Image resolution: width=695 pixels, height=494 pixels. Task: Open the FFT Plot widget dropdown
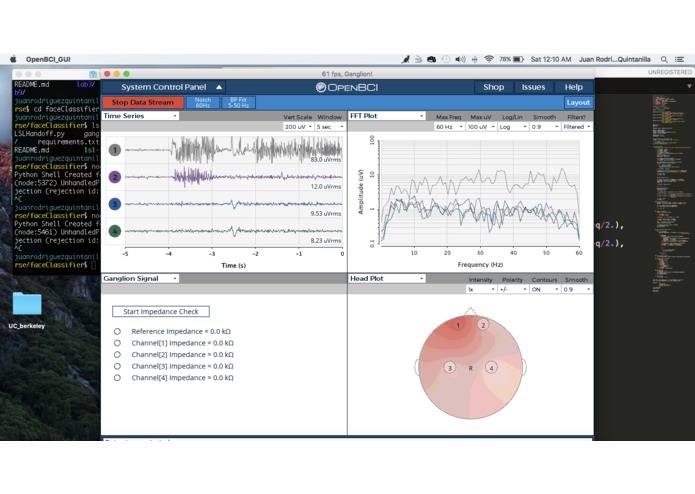[387, 116]
